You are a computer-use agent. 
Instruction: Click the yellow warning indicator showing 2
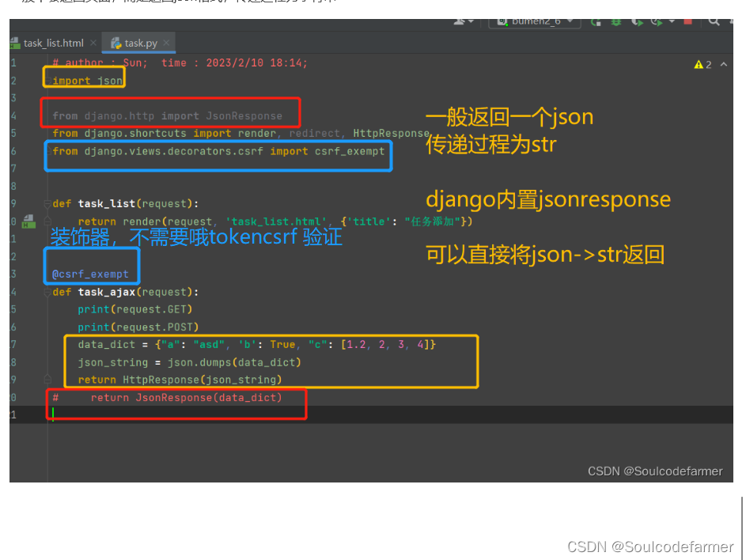702,65
